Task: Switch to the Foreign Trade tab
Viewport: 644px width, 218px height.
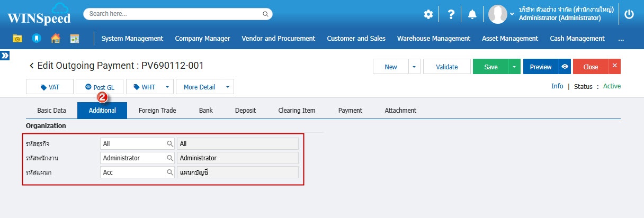Action: pos(157,111)
